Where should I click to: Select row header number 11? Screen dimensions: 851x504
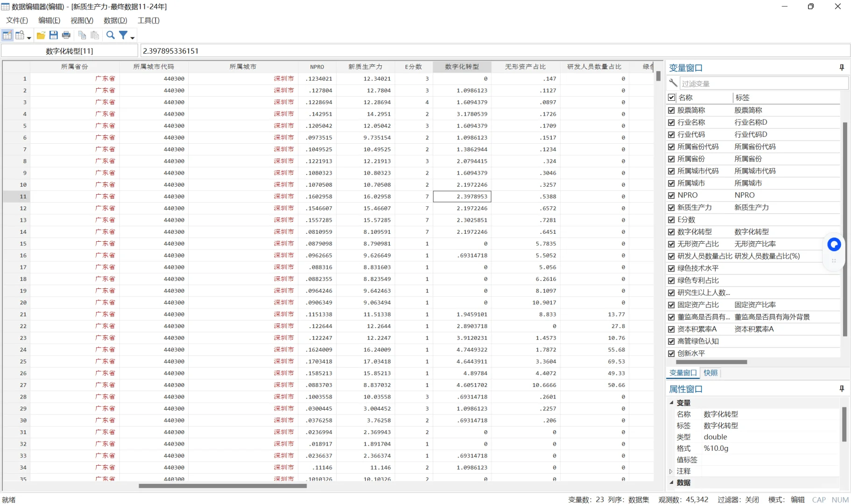point(16,196)
